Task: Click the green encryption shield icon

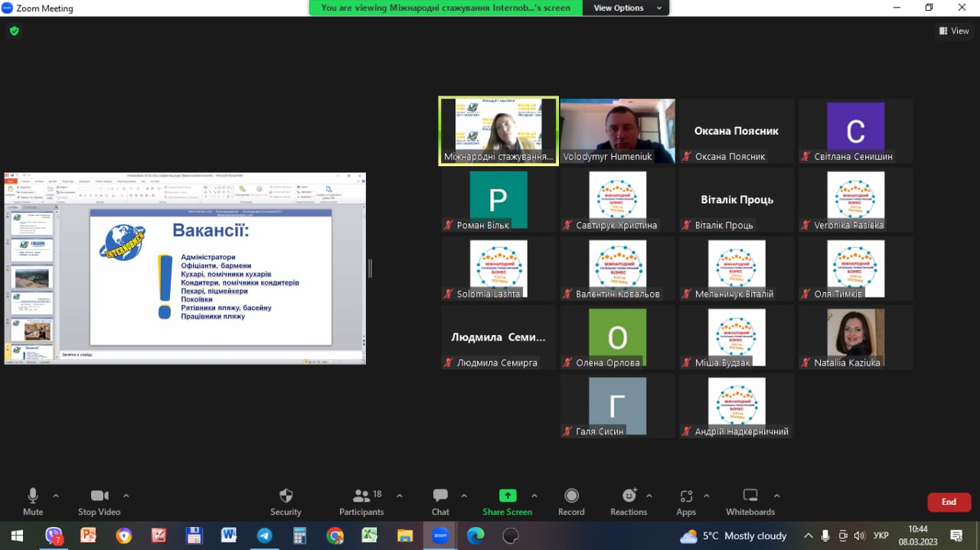Action: [14, 31]
